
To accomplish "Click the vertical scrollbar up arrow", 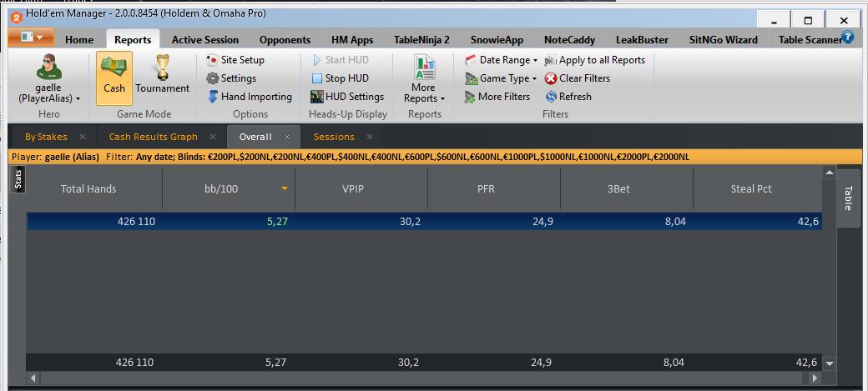I will (829, 173).
